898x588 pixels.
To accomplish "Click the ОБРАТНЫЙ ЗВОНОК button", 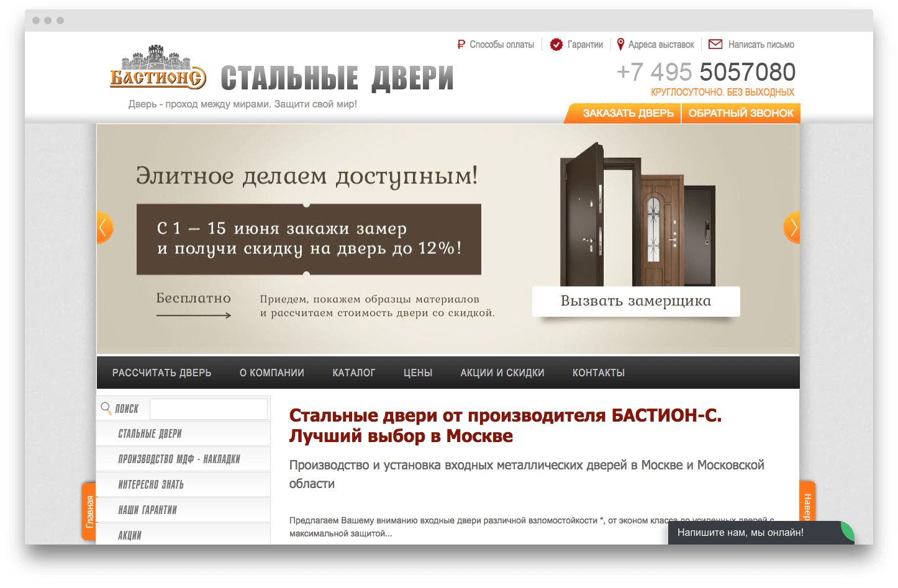I will tap(741, 113).
